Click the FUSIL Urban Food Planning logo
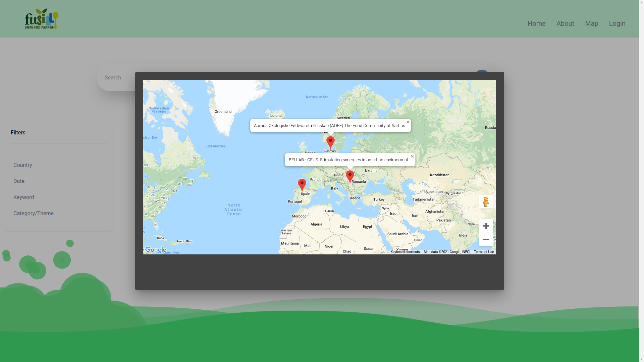Screen dimensions: 644x362 41,18
